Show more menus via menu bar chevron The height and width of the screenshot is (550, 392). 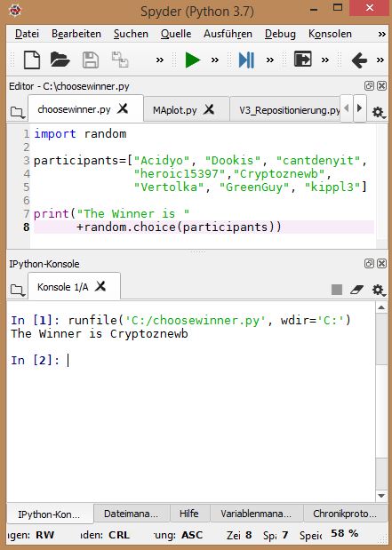pos(381,35)
